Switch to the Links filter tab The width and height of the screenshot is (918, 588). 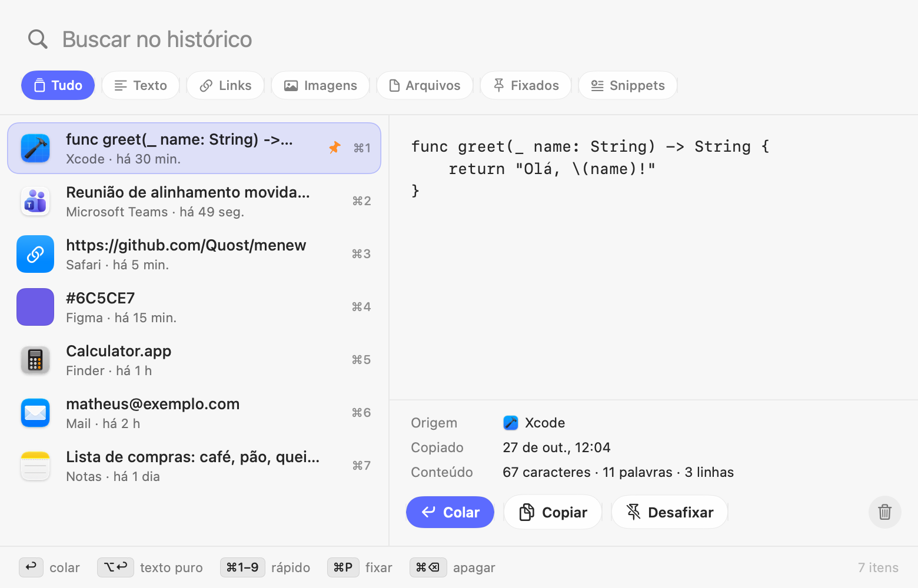225,85
